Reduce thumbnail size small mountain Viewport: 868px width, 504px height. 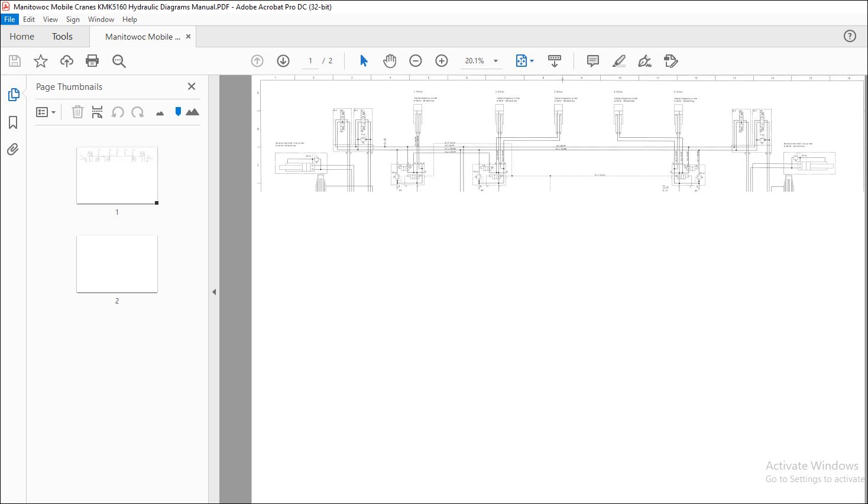tap(160, 113)
